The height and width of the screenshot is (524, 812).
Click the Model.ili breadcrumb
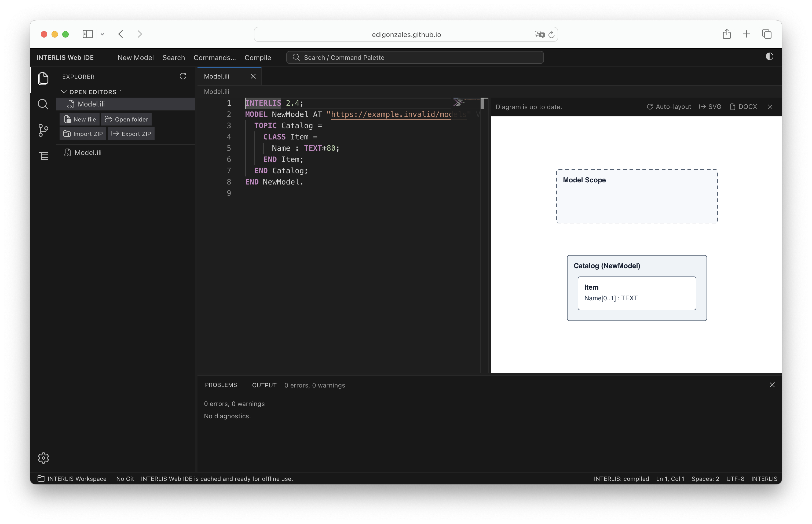pyautogui.click(x=217, y=91)
